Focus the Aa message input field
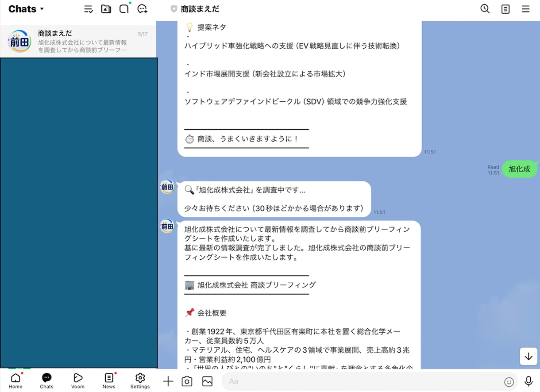 [x=370, y=381]
